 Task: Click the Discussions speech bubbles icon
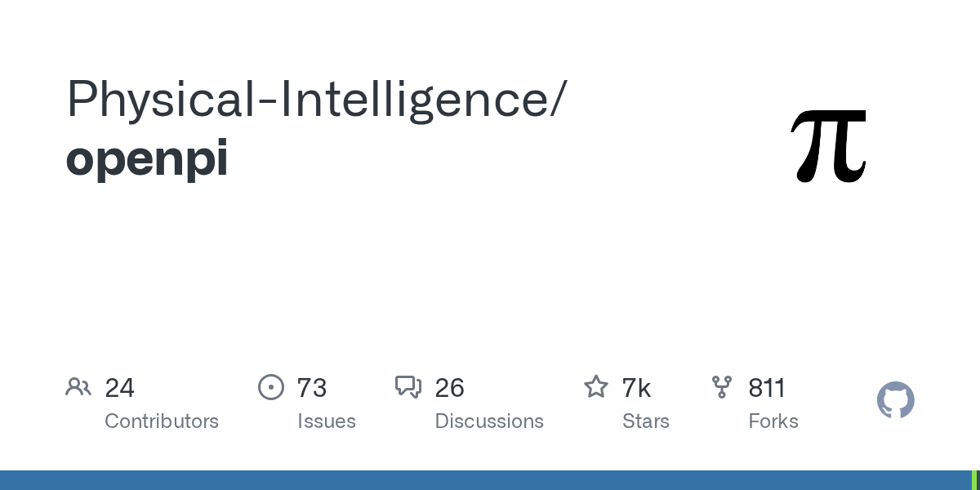click(x=408, y=387)
